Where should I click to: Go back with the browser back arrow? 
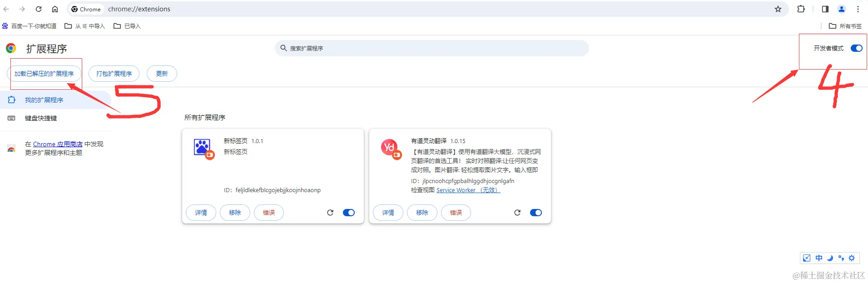[x=6, y=9]
